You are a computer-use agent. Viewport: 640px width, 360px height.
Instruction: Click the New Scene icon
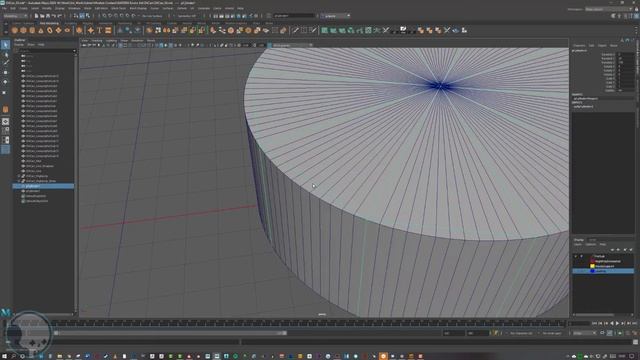tap(36, 16)
